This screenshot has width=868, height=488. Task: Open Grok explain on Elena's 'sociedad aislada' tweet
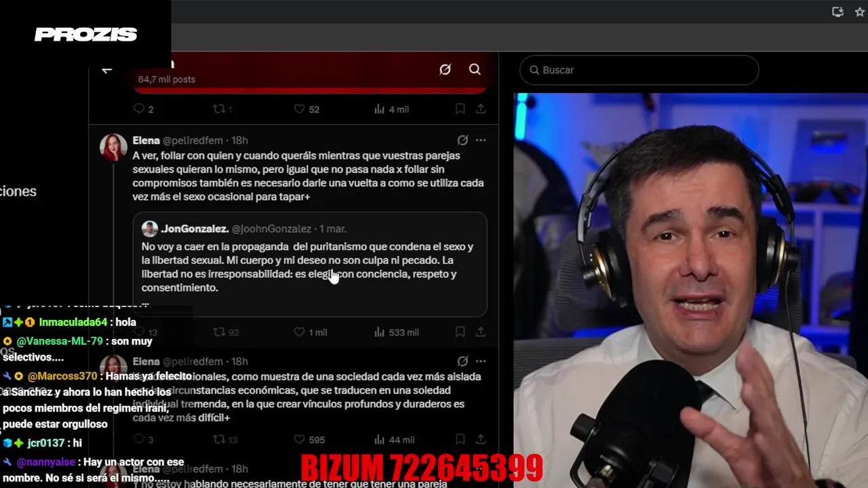[x=462, y=361]
